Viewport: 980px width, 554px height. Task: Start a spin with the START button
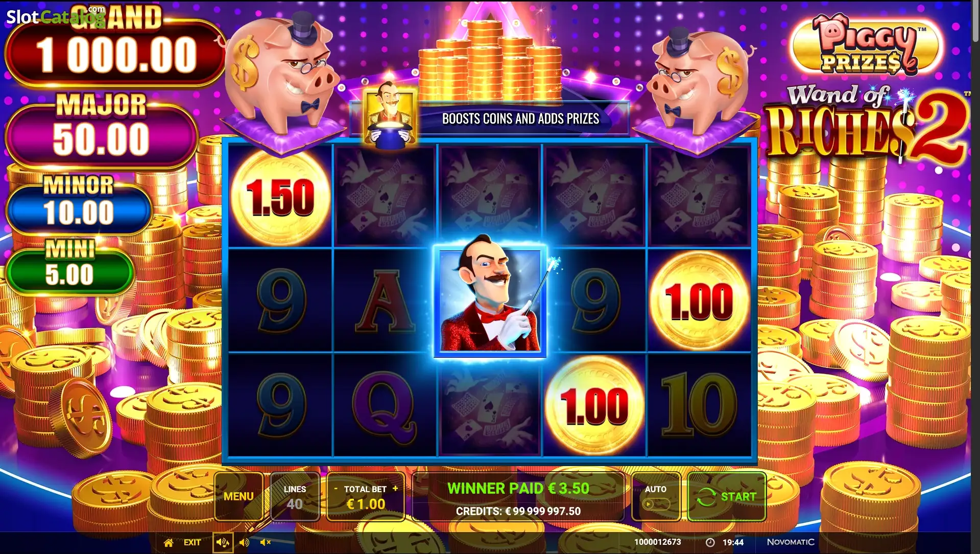pyautogui.click(x=726, y=496)
